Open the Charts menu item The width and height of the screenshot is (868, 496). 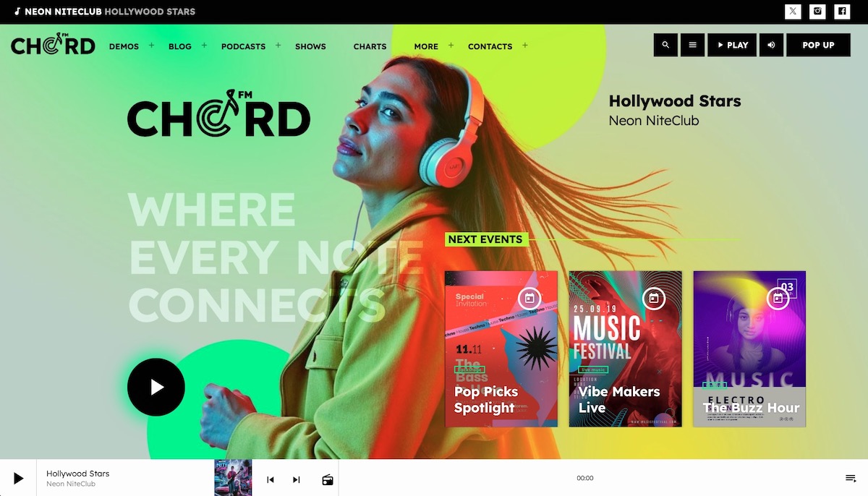click(x=370, y=46)
